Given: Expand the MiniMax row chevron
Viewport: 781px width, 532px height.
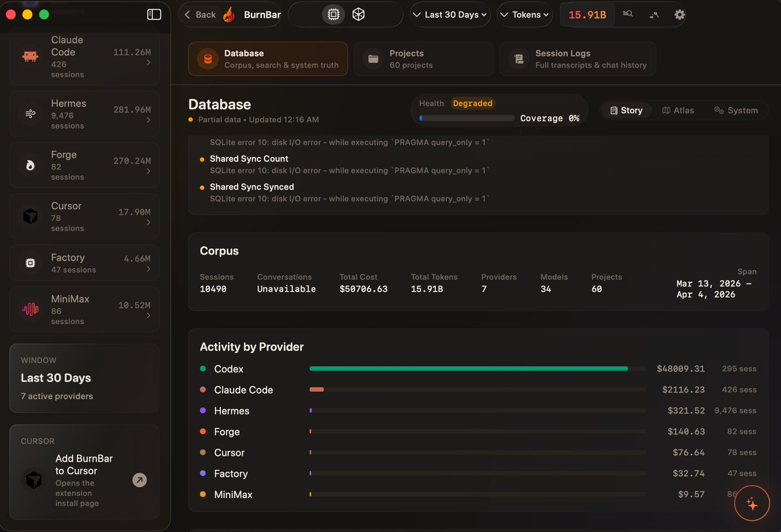Looking at the screenshot, I should (149, 316).
